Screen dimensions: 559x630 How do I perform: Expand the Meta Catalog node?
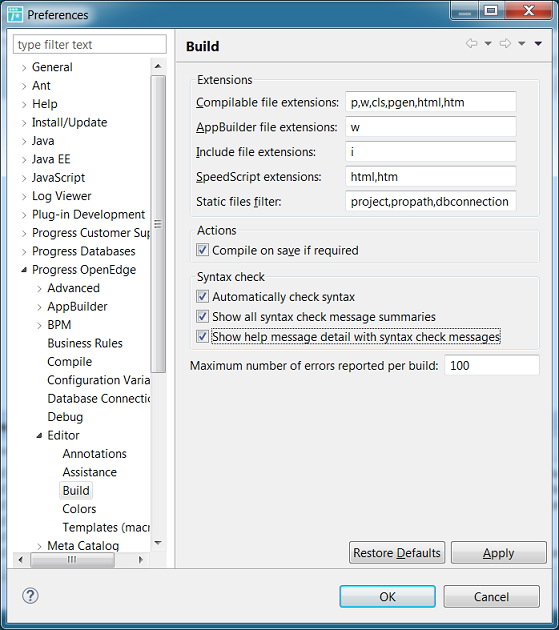click(x=39, y=546)
